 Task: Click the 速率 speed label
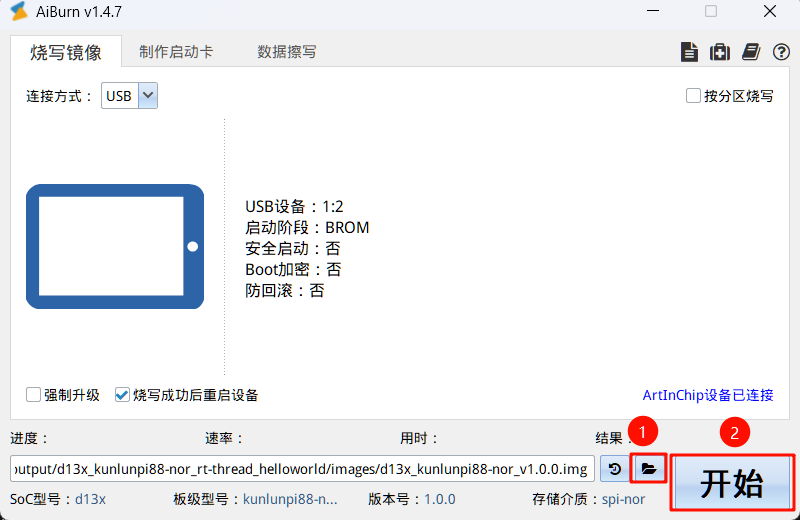pyautogui.click(x=224, y=438)
